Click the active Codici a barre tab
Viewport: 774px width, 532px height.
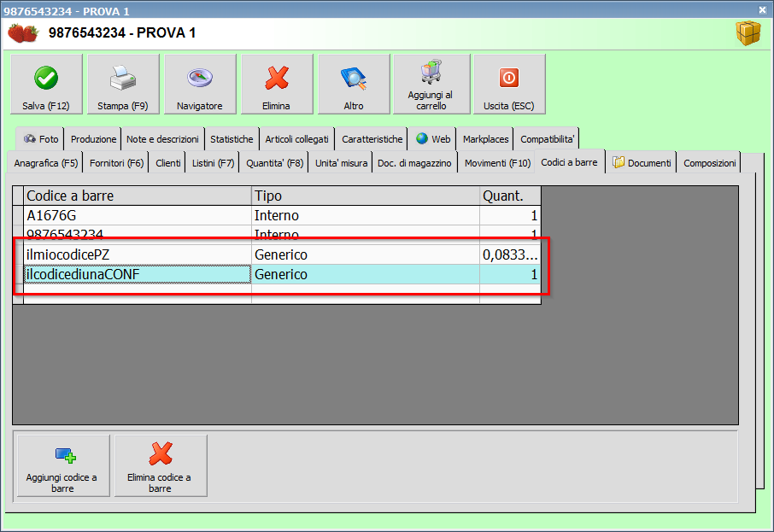tap(569, 162)
